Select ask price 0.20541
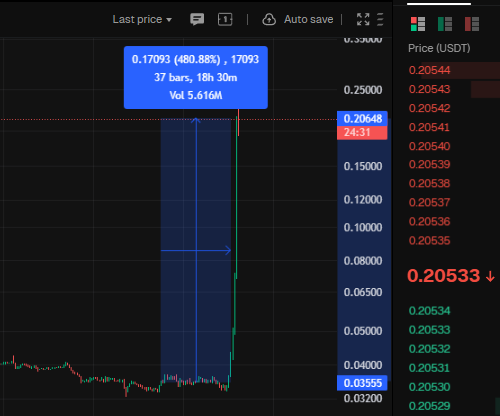This screenshot has width=500, height=416. [429, 127]
